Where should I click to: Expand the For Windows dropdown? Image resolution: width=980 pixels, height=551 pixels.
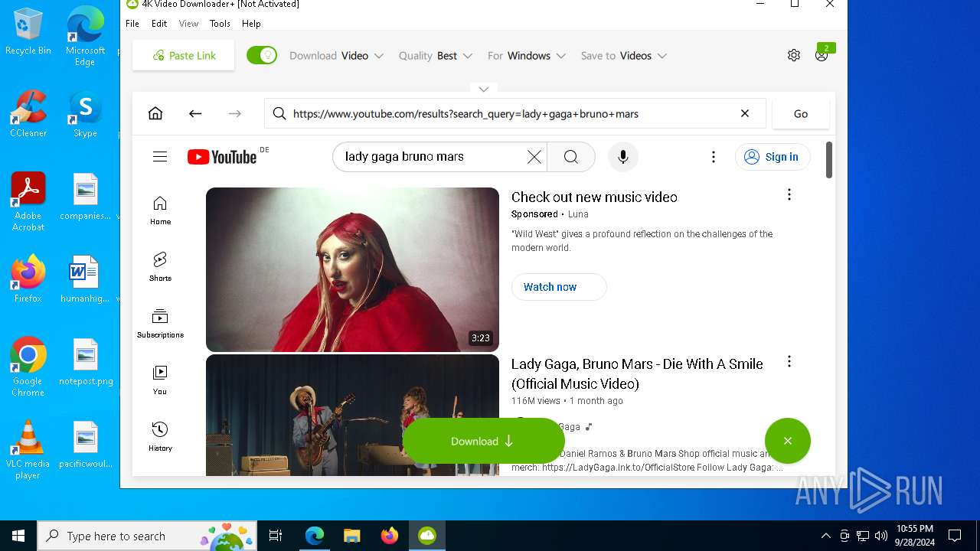(x=527, y=56)
